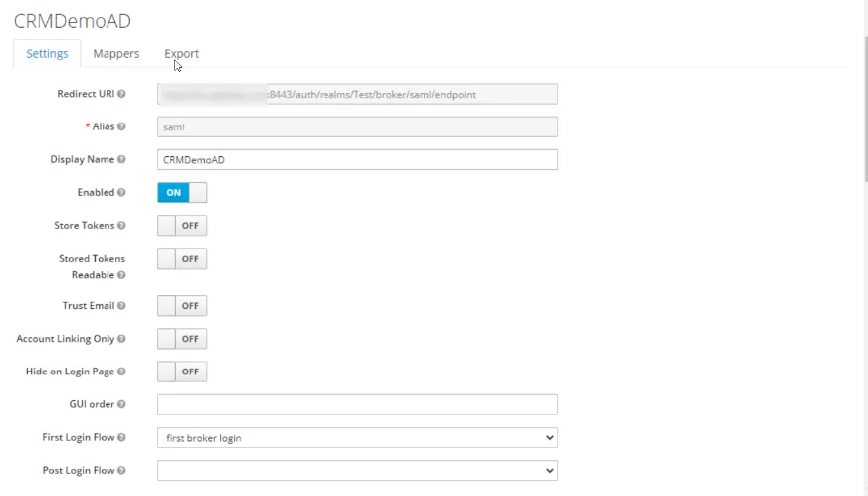This screenshot has width=868, height=496.
Task: Show help icon next to Alias
Action: [x=121, y=126]
